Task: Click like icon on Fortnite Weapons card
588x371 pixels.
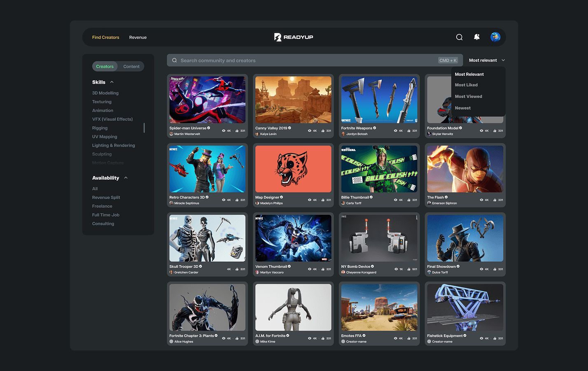Action: tap(409, 131)
